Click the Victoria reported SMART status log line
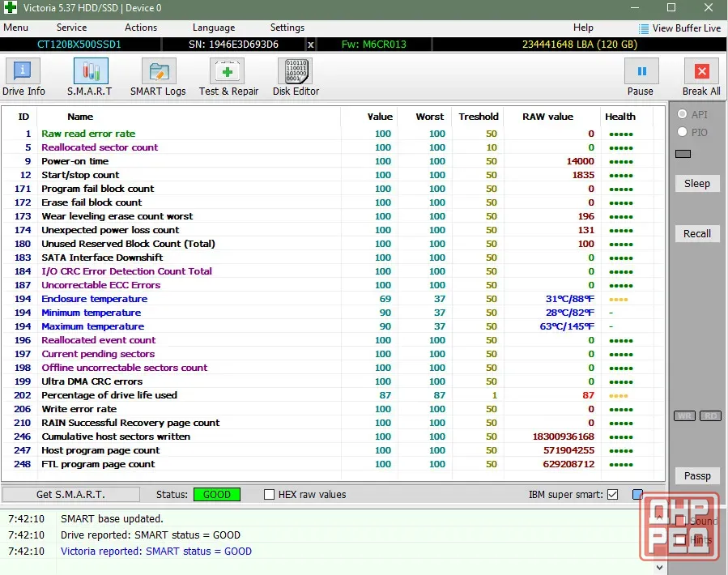This screenshot has height=575, width=728. pos(156,552)
